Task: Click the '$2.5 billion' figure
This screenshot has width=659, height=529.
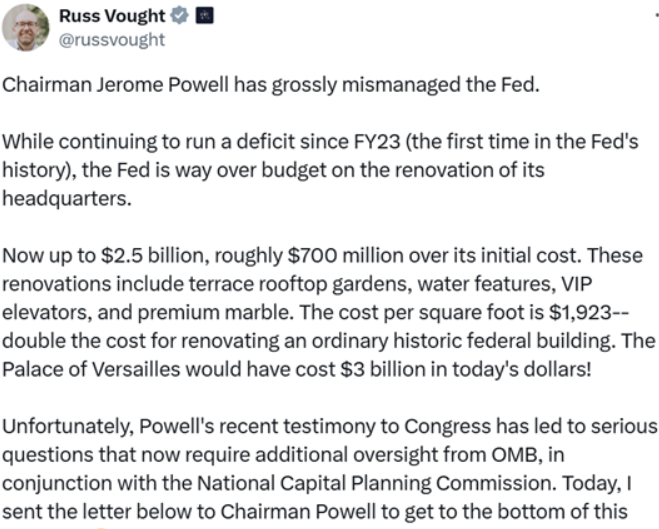Action: click(155, 255)
